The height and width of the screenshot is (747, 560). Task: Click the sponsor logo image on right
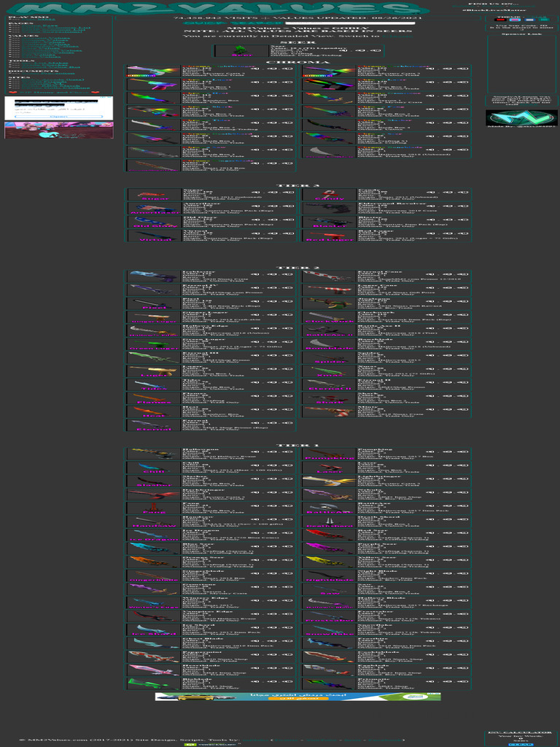[x=521, y=117]
